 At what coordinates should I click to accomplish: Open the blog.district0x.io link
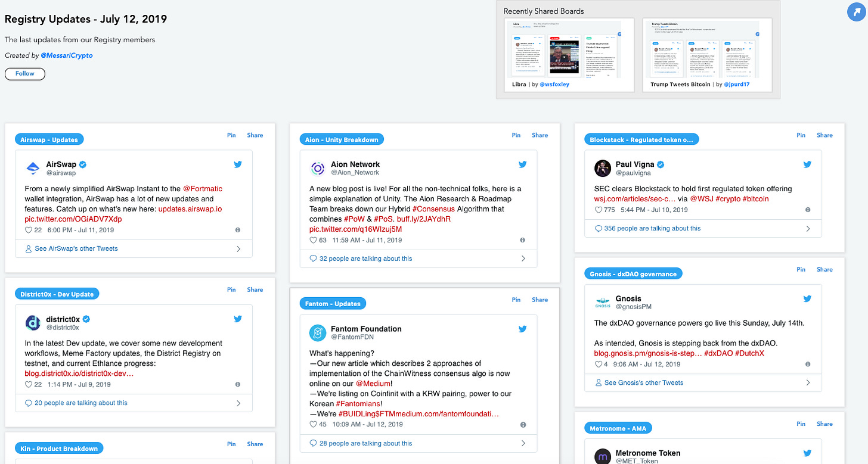pyautogui.click(x=79, y=373)
